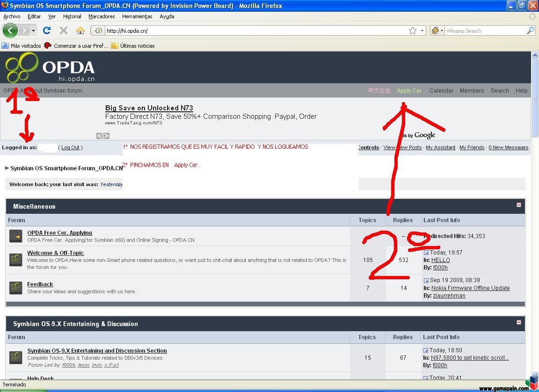Open the back/forward history dropdown arrow

pos(33,30)
